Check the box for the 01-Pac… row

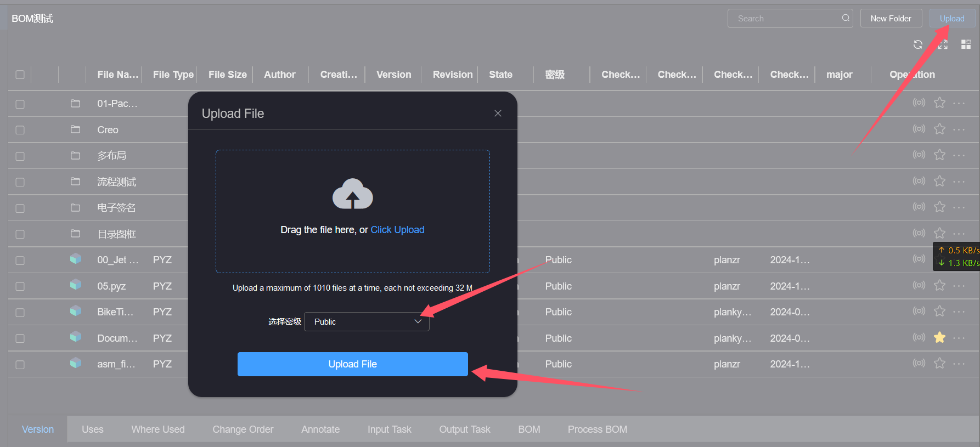tap(20, 104)
